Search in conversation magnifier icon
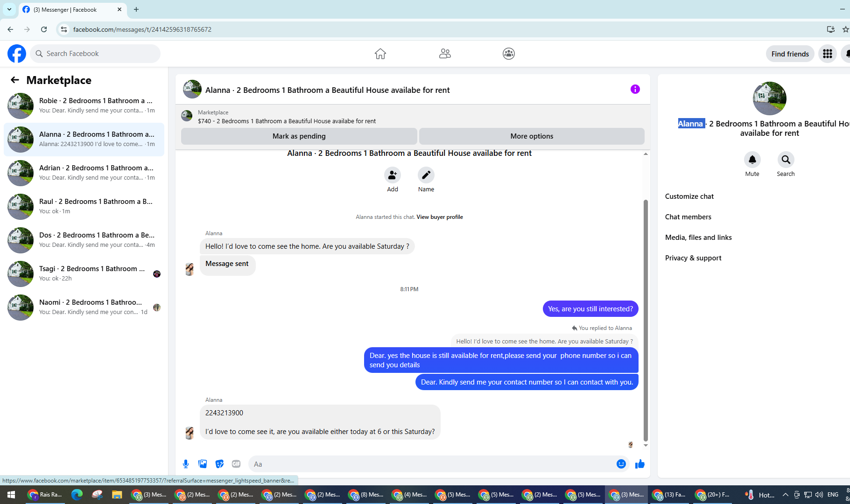Image resolution: width=850 pixels, height=504 pixels. (x=786, y=160)
